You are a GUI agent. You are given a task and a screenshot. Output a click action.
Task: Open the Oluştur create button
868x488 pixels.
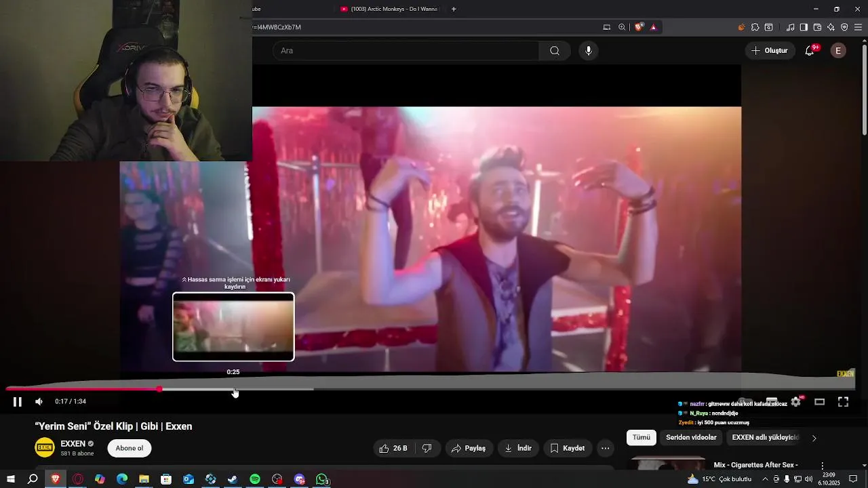(770, 51)
